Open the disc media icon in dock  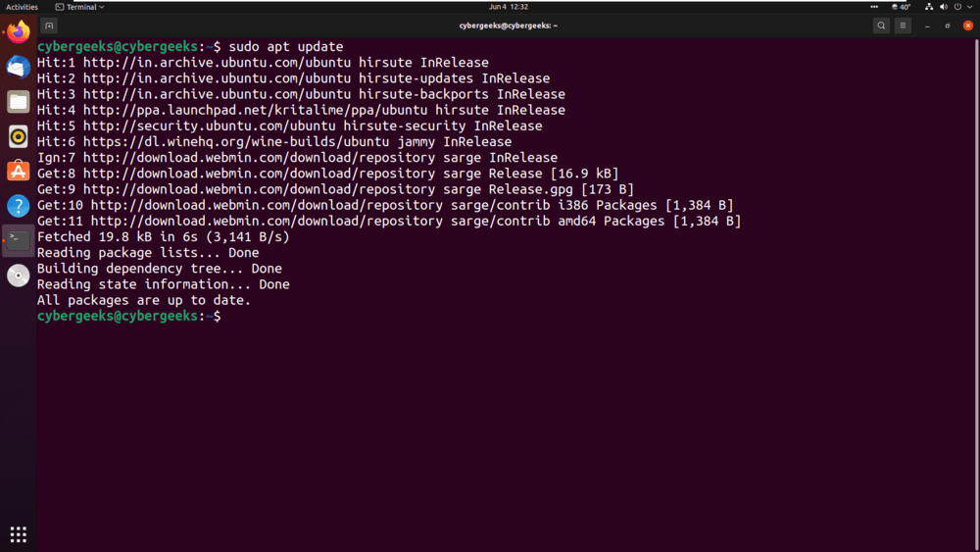(x=18, y=276)
